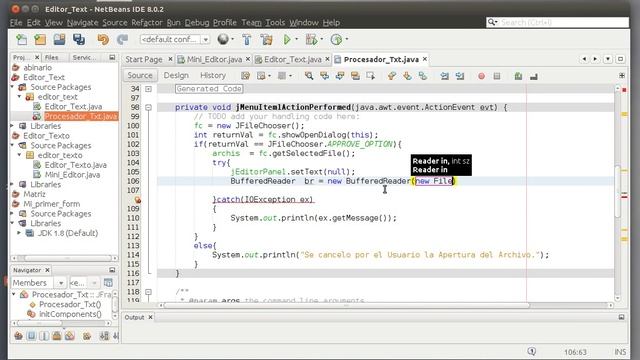This screenshot has width=640, height=360.
Task: Open the Source menu
Action: pyautogui.click(x=115, y=22)
